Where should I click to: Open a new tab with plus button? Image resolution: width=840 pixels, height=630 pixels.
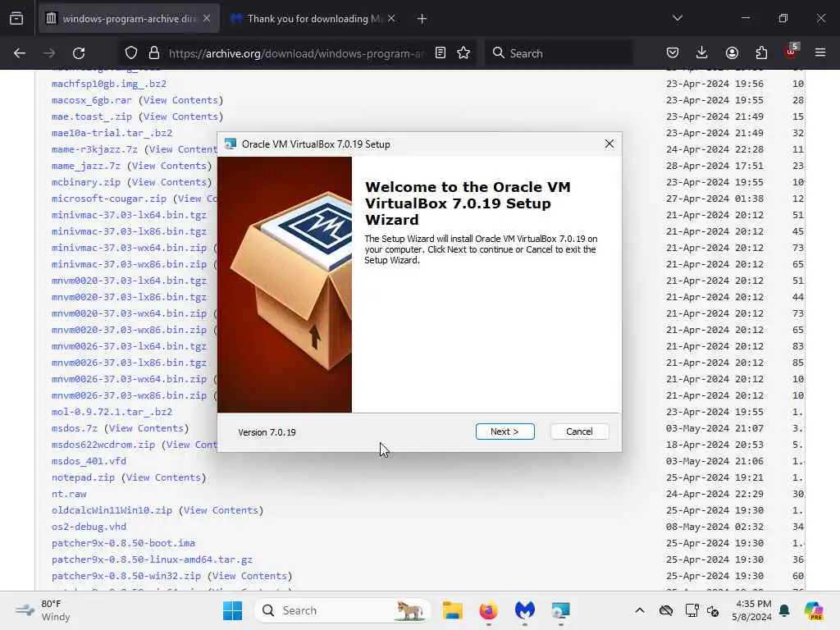point(422,19)
